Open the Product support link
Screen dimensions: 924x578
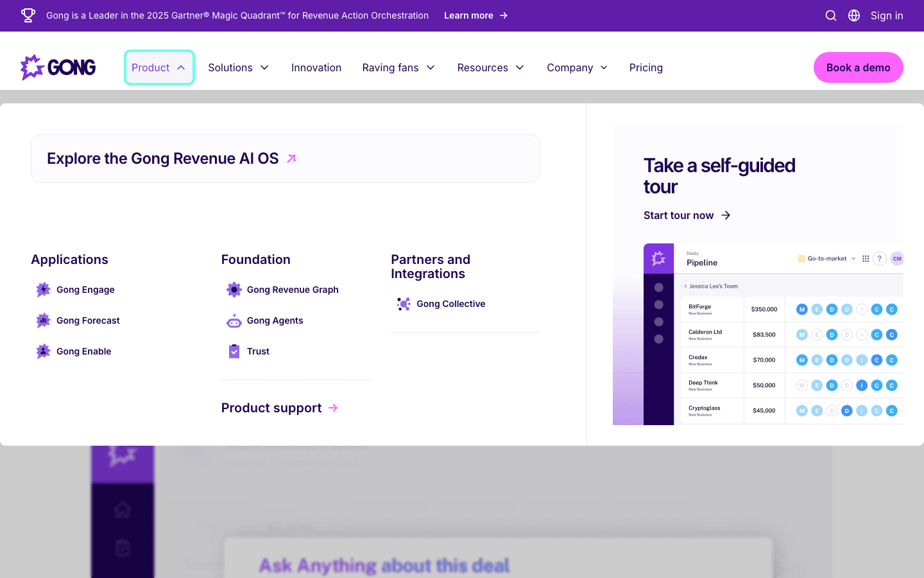pyautogui.click(x=279, y=408)
